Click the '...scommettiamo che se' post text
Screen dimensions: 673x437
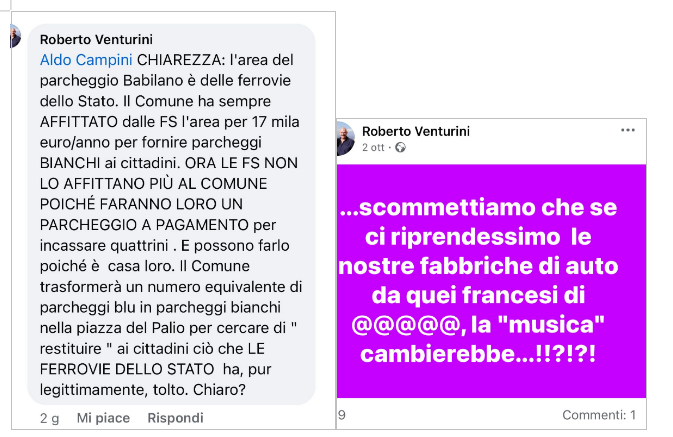478,208
